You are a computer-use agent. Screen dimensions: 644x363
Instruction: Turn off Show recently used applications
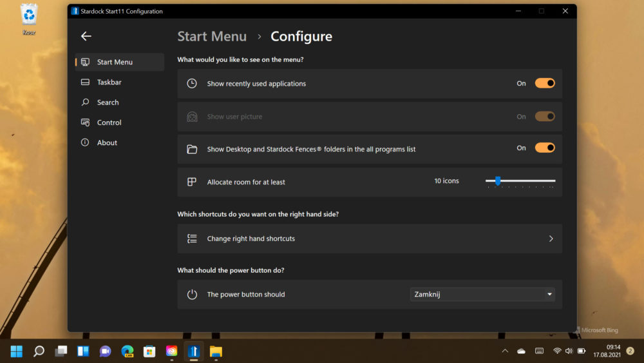tap(545, 83)
